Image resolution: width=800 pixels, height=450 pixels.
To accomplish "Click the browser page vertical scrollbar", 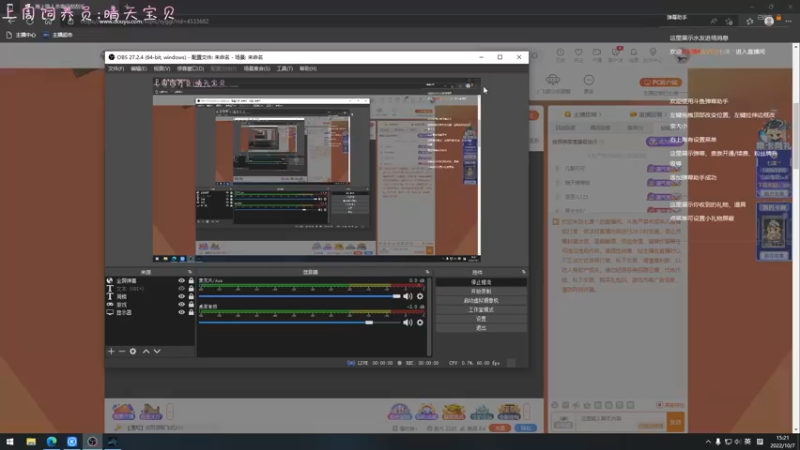I will pos(796,238).
